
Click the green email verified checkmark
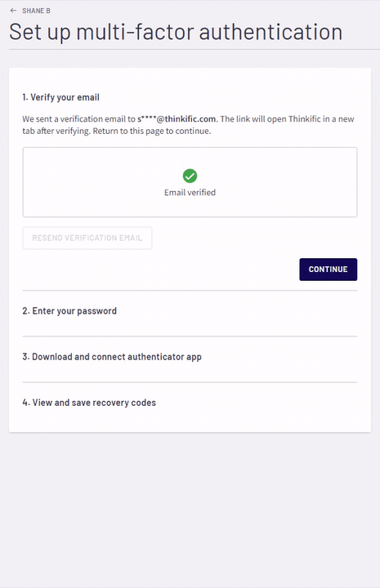tap(190, 176)
